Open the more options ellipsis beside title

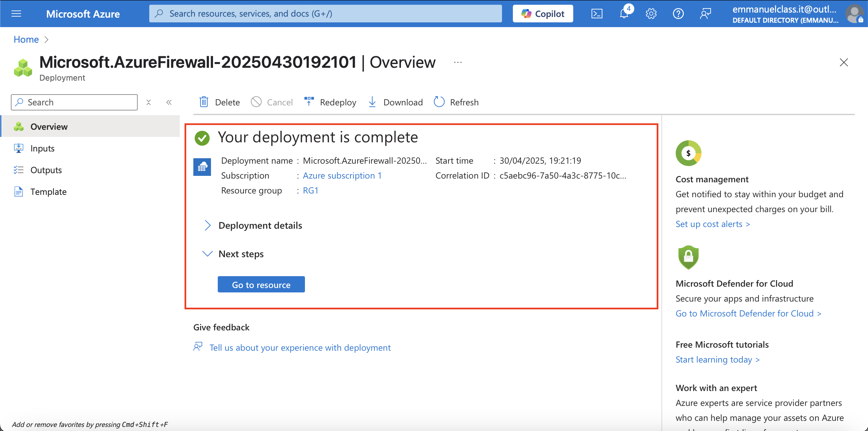click(458, 62)
